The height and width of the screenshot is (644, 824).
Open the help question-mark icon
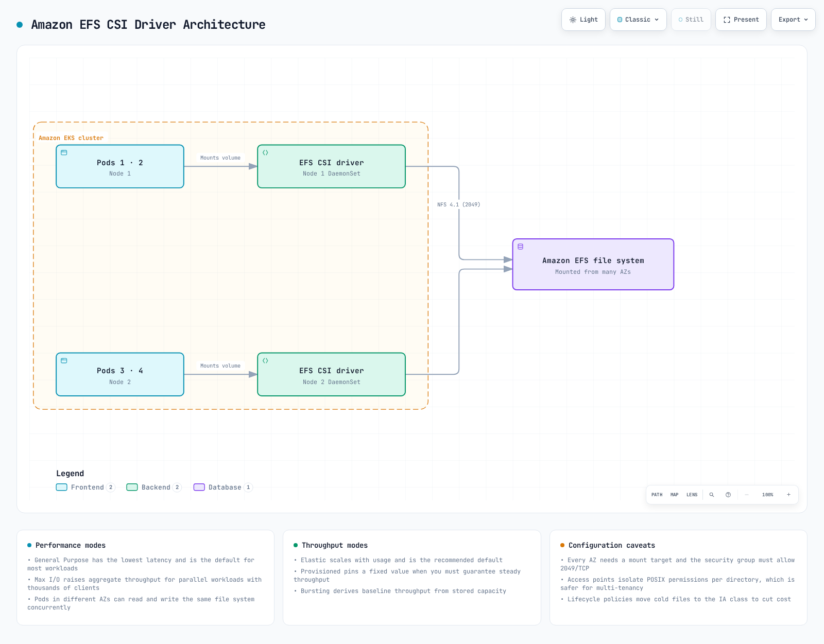(x=728, y=495)
